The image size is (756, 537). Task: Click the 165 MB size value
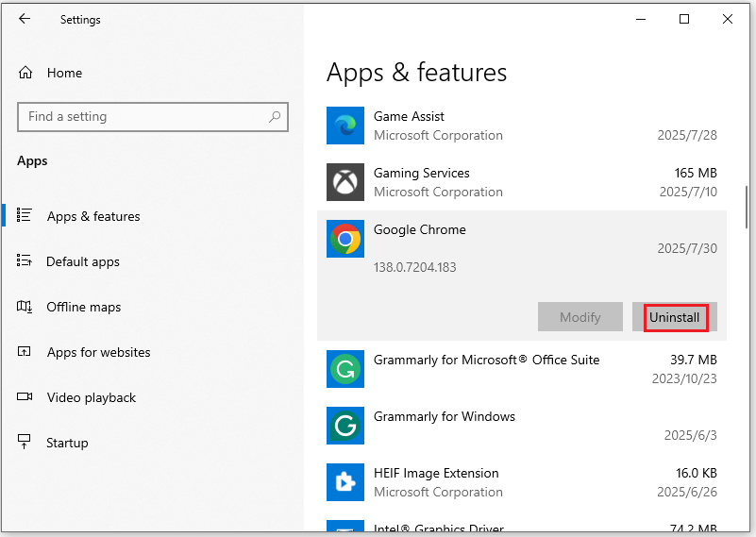(x=696, y=173)
